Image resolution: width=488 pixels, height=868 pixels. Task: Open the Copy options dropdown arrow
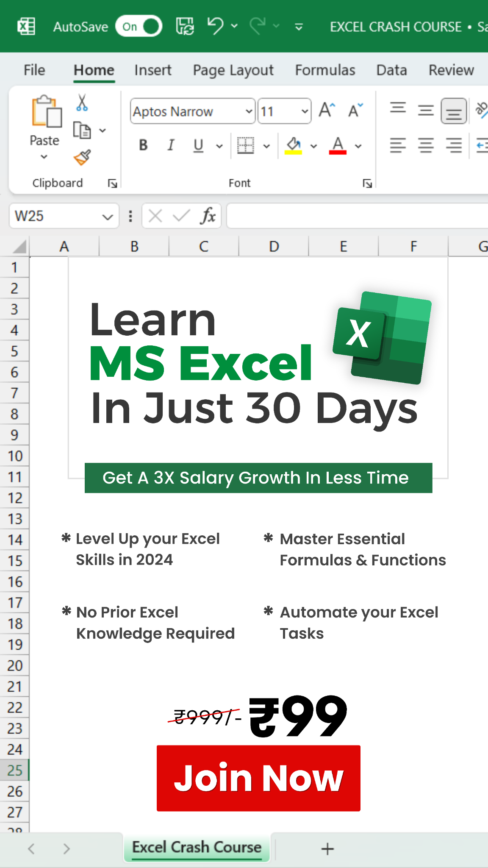(103, 131)
